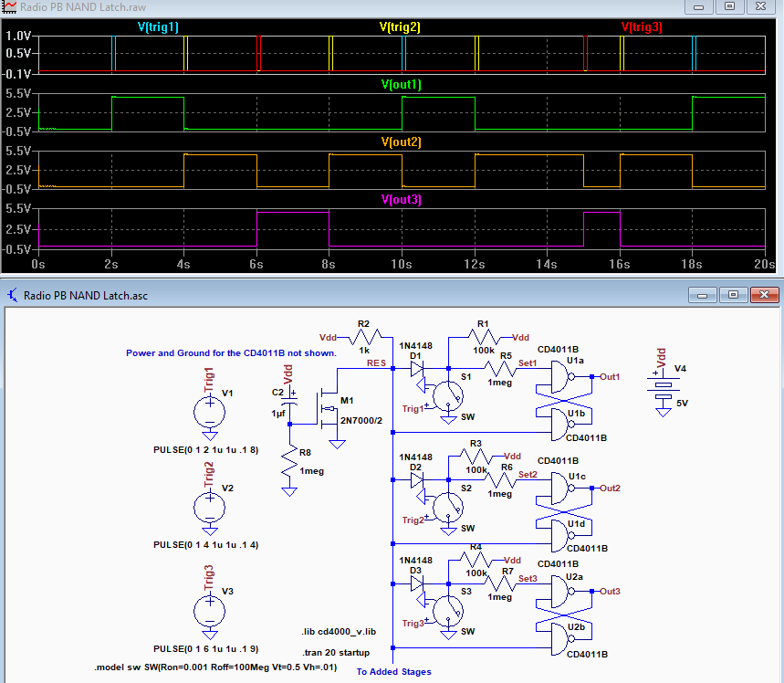
Task: Click voltage source V3 symbol
Action: coord(210,612)
